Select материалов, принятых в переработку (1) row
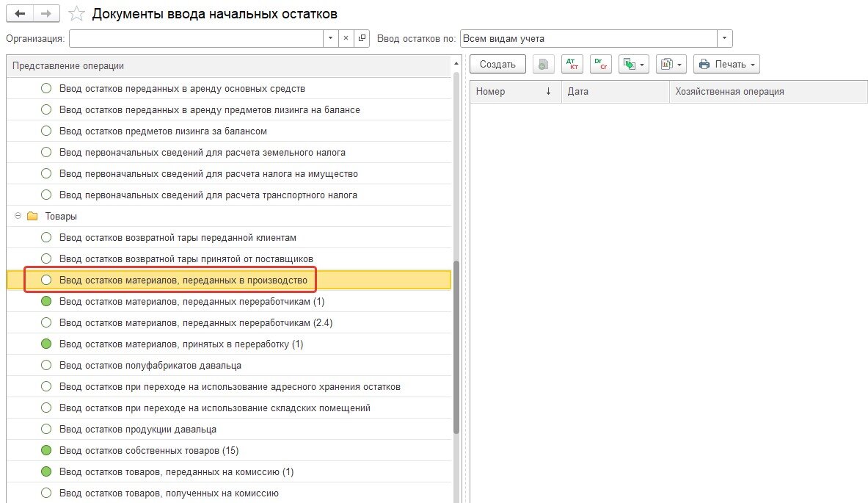868x503 pixels. pos(229,344)
